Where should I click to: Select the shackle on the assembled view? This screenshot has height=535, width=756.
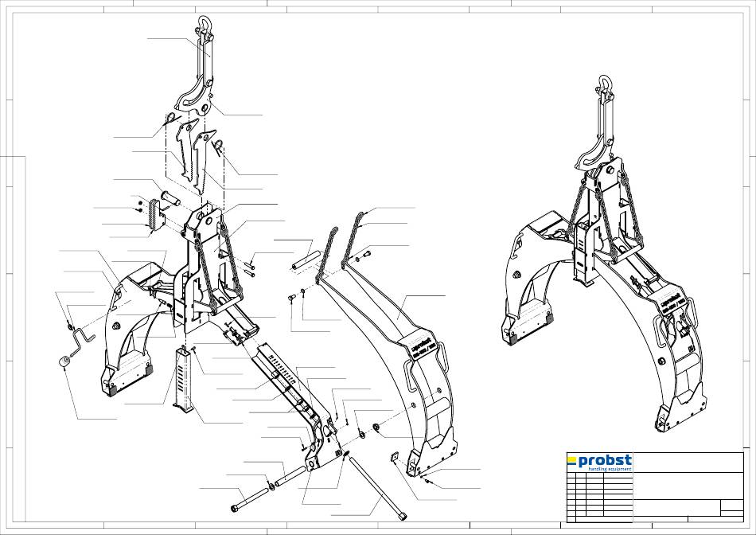point(605,85)
